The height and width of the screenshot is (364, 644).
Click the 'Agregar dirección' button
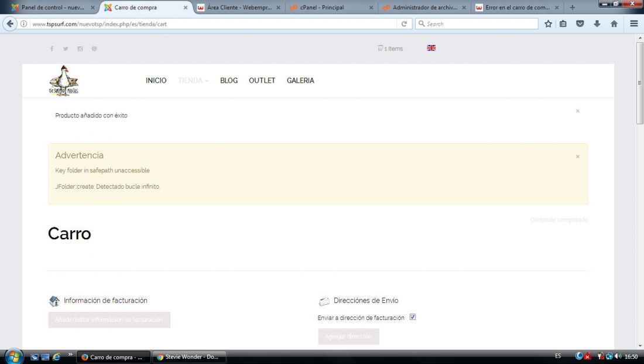[348, 336]
